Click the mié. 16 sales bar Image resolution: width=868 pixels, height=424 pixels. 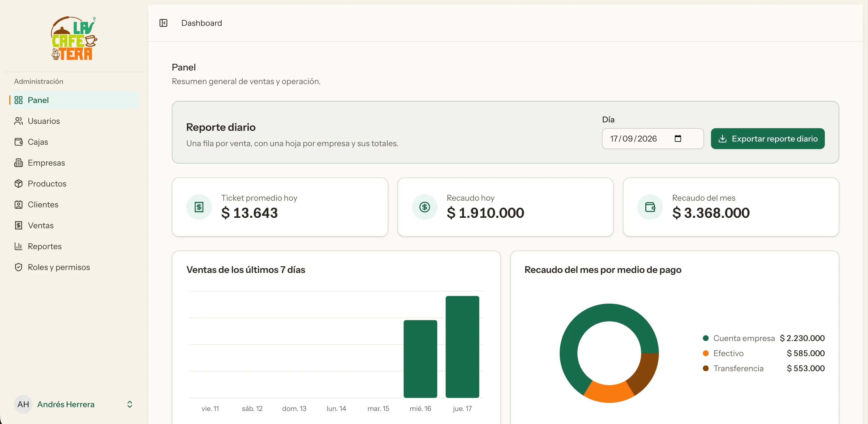pos(420,359)
